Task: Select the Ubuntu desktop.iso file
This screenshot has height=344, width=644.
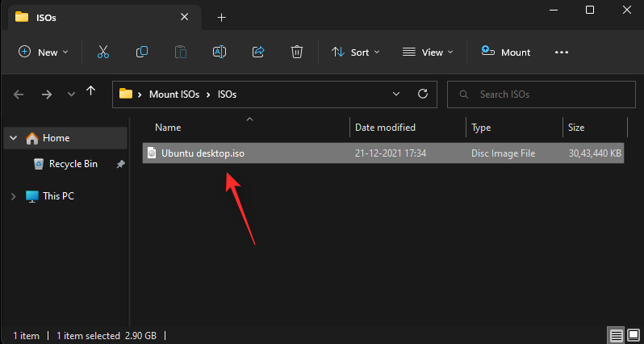Action: click(x=203, y=153)
